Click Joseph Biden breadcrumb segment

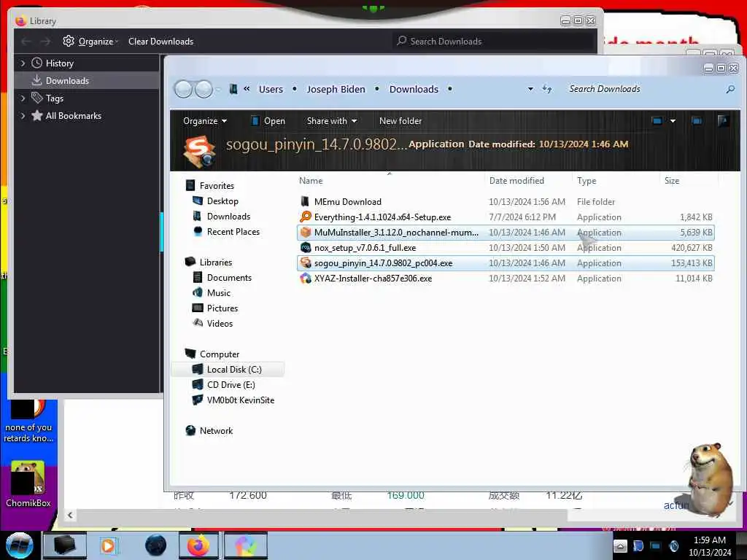click(336, 89)
